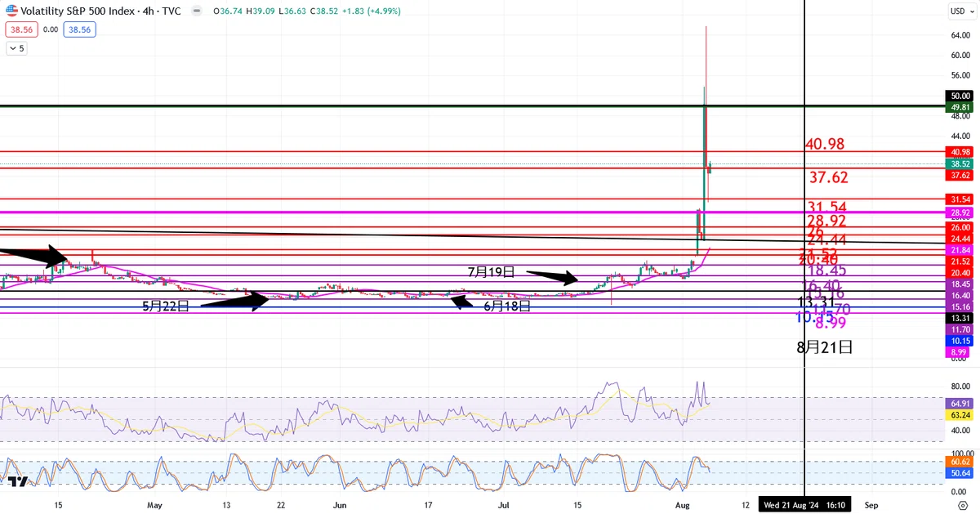Expand the collapsed indicators legend showing 5
This screenshot has width=980, height=514.
[x=16, y=48]
